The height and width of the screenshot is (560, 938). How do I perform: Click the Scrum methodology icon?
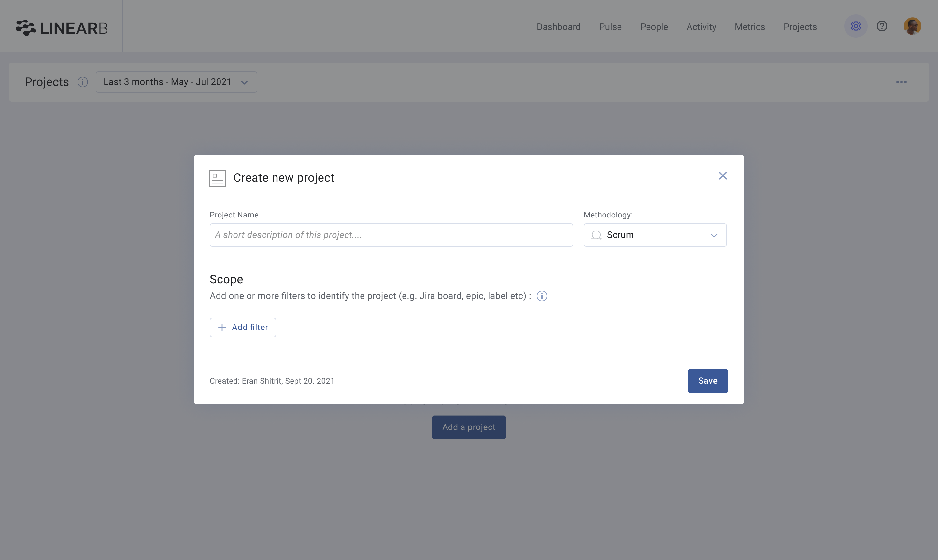point(596,235)
